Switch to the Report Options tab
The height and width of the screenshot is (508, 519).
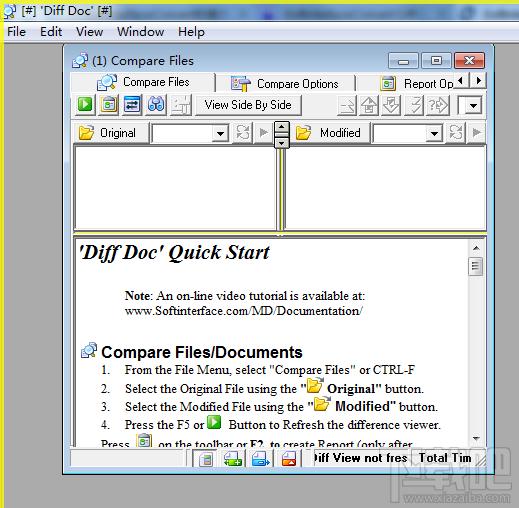(417, 83)
